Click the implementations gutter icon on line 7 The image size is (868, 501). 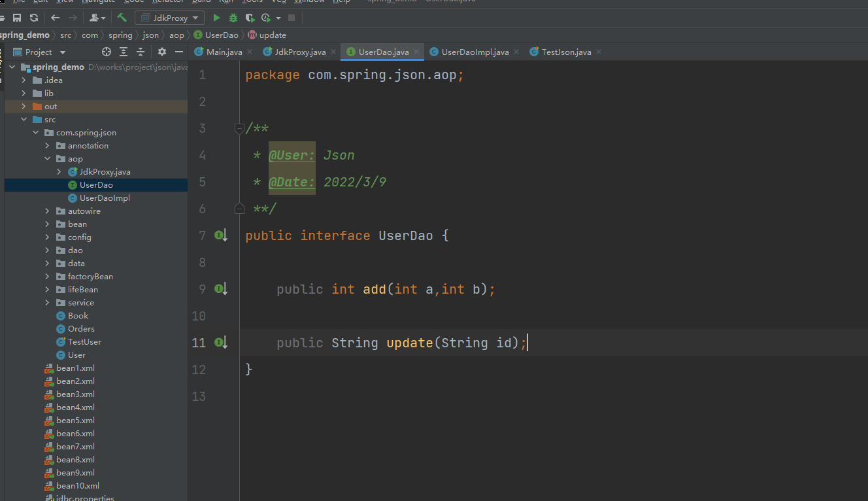221,235
